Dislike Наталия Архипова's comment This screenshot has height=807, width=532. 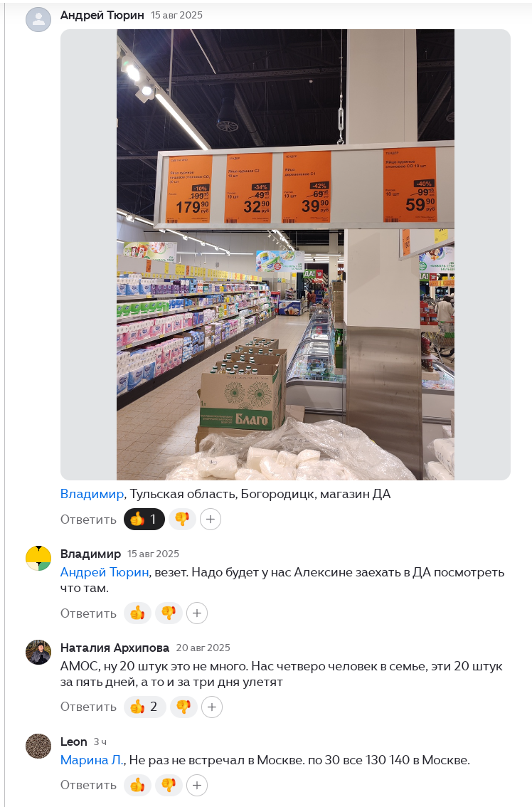tap(183, 707)
